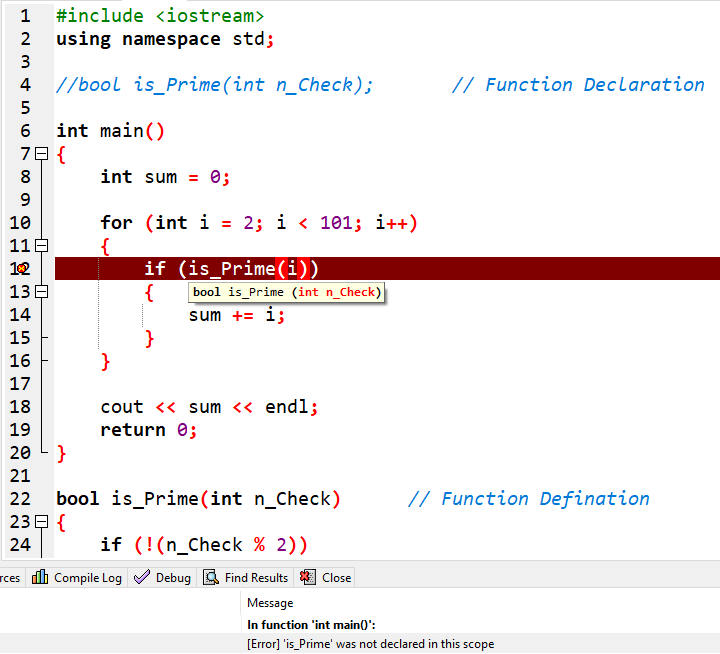
Task: Click the '#include <iostream>' line
Action: tap(160, 16)
